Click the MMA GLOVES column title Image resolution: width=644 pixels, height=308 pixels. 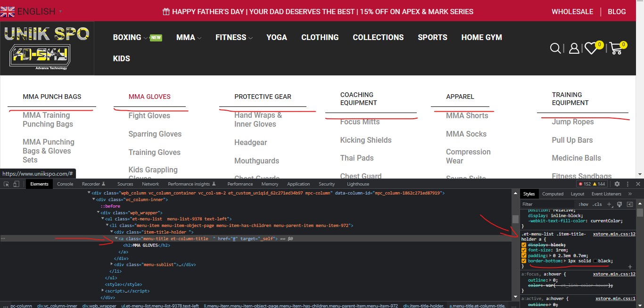[149, 97]
